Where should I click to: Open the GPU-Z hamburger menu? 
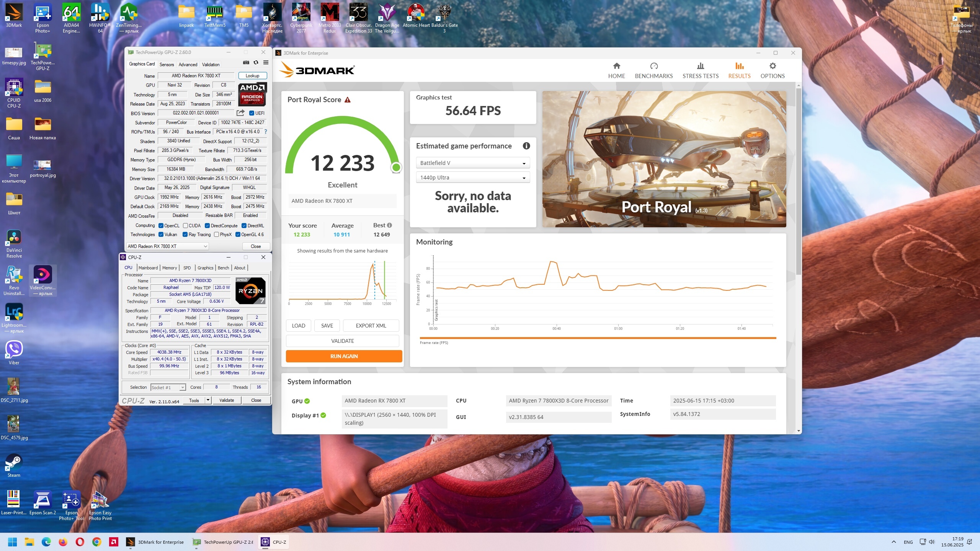pyautogui.click(x=266, y=63)
